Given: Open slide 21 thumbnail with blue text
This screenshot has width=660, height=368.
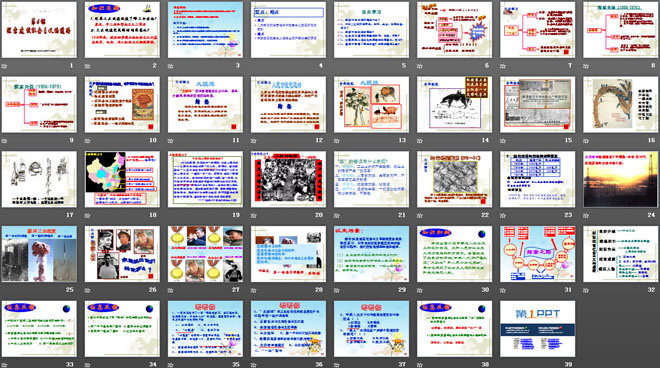Looking at the screenshot, I should tap(372, 179).
